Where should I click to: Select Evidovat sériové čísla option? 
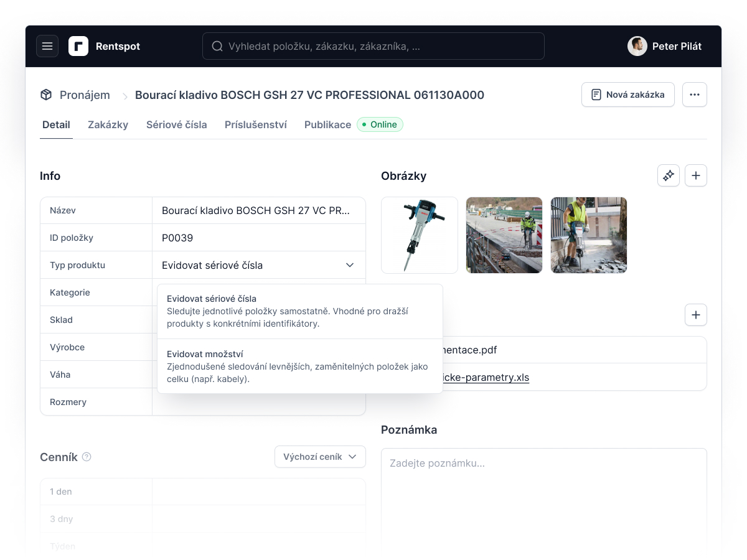[300, 312]
